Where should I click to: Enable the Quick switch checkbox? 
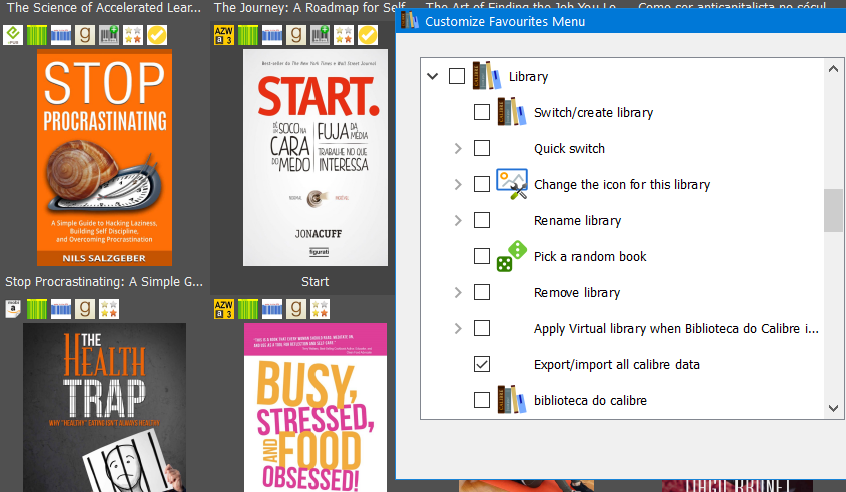click(x=482, y=148)
